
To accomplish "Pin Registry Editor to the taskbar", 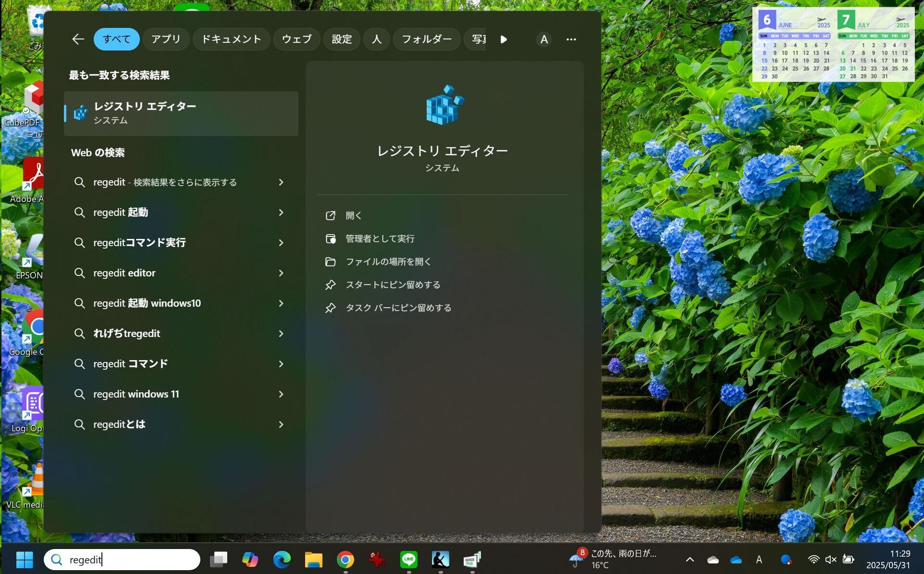I will [398, 307].
